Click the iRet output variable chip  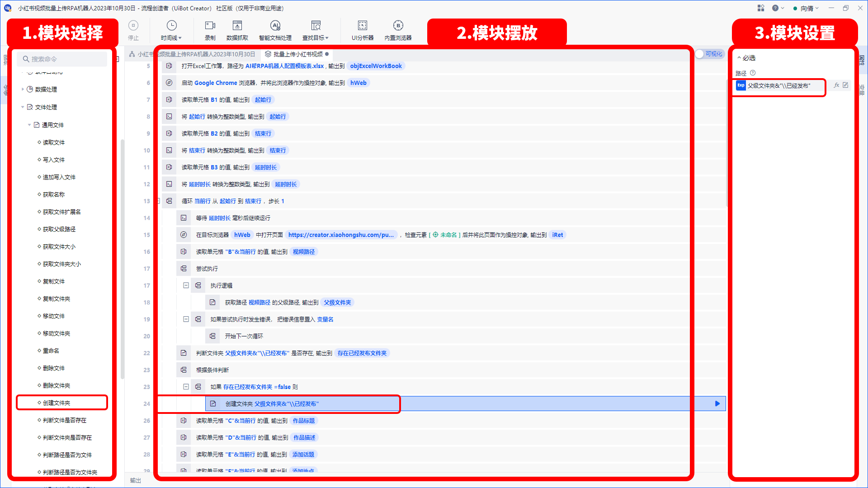coord(557,235)
